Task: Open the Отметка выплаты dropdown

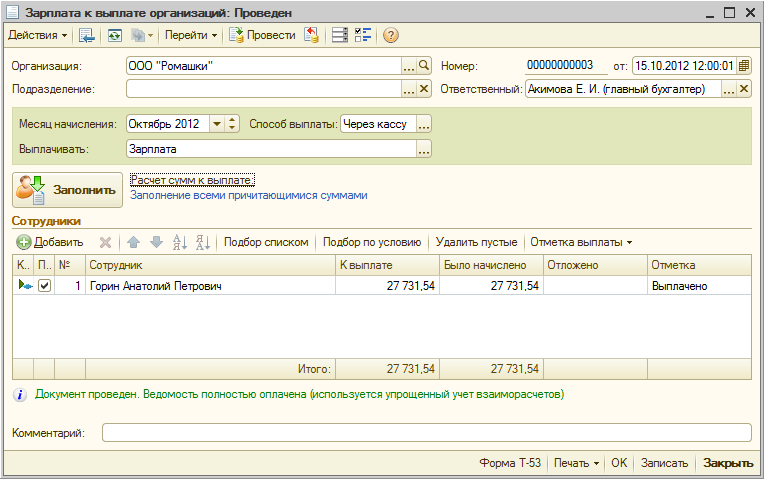Action: coord(581,242)
